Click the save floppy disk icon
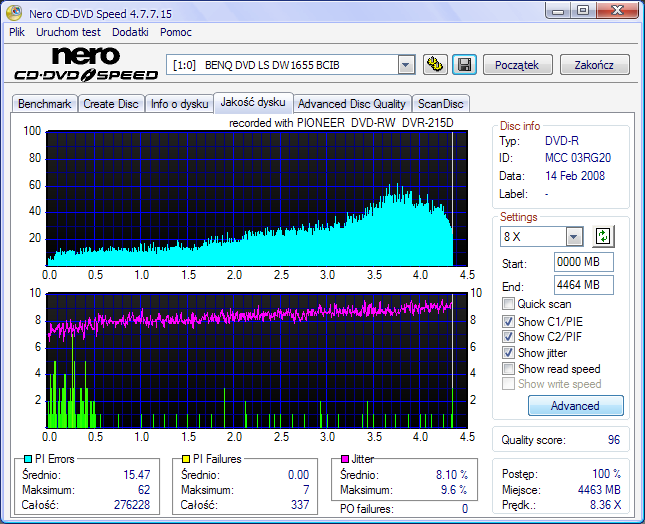The height and width of the screenshot is (524, 645). (x=464, y=65)
